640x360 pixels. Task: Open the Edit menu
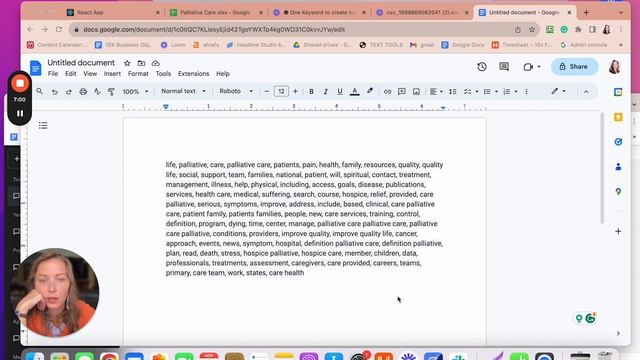[71, 74]
